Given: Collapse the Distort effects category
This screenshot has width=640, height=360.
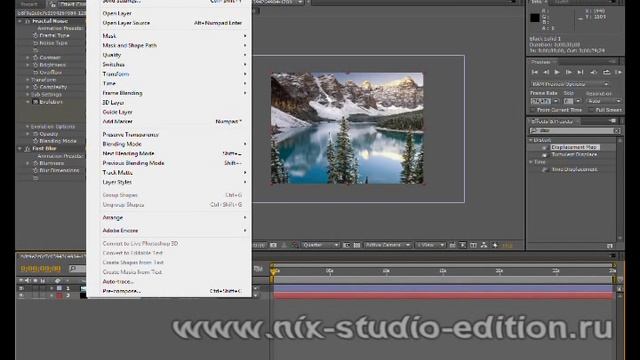Looking at the screenshot, I should 531,140.
